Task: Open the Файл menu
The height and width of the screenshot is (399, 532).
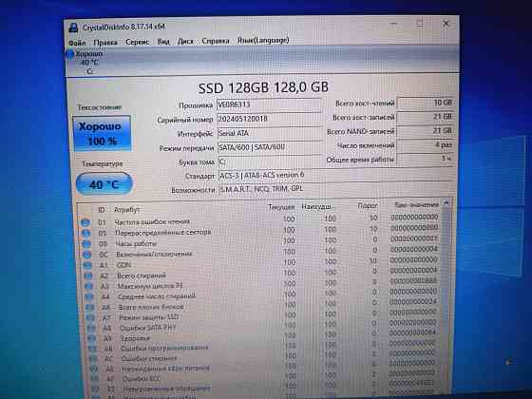Action: [x=77, y=43]
